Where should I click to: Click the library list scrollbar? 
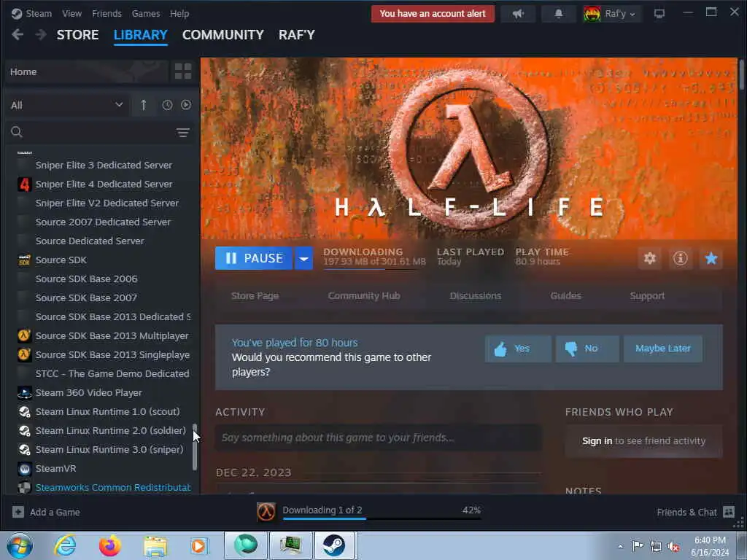pyautogui.click(x=194, y=447)
